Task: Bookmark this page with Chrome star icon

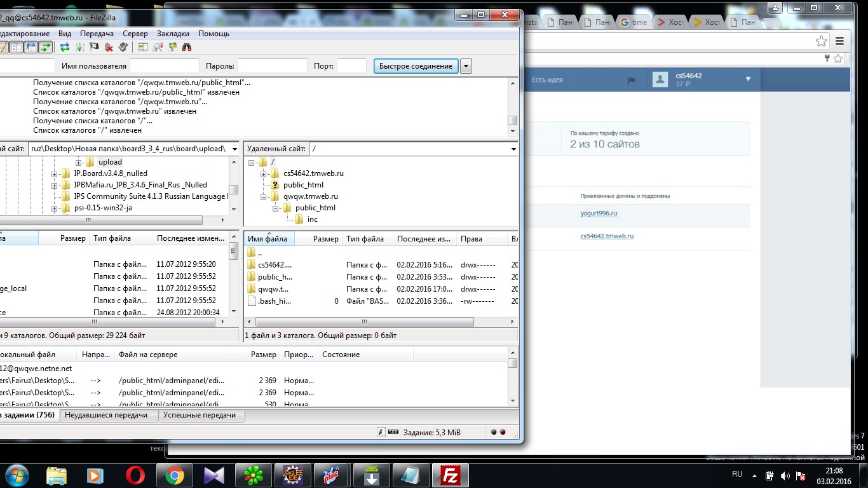Action: tap(822, 41)
